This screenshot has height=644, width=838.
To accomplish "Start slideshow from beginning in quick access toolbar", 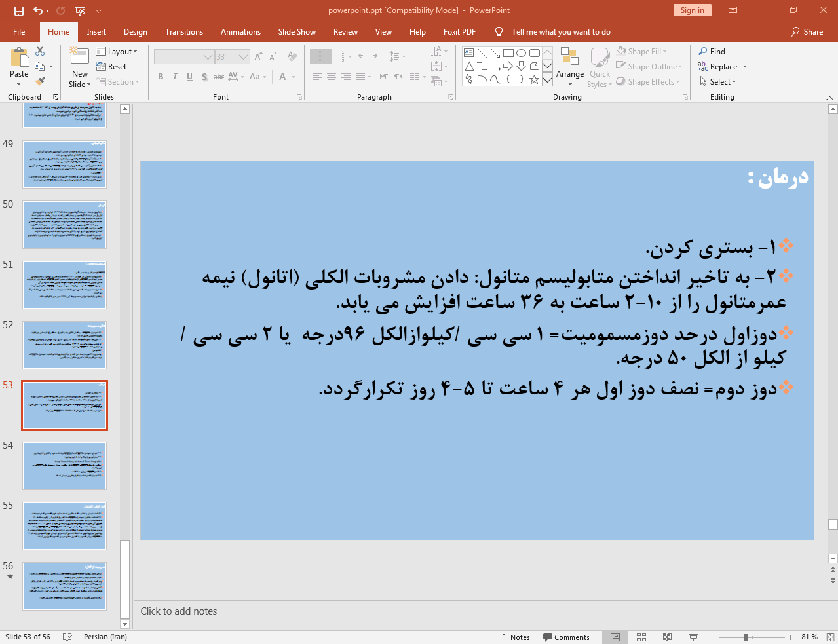I will 80,10.
